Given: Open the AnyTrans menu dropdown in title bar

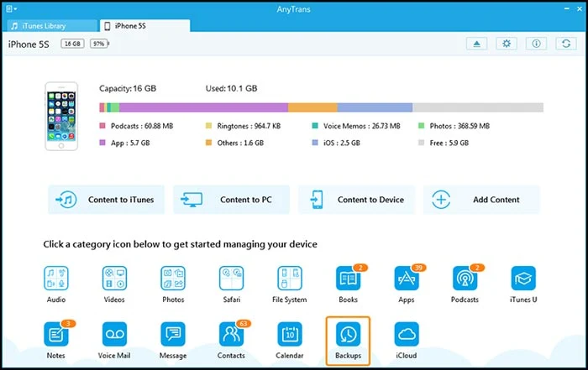Looking at the screenshot, I should 11,8.
